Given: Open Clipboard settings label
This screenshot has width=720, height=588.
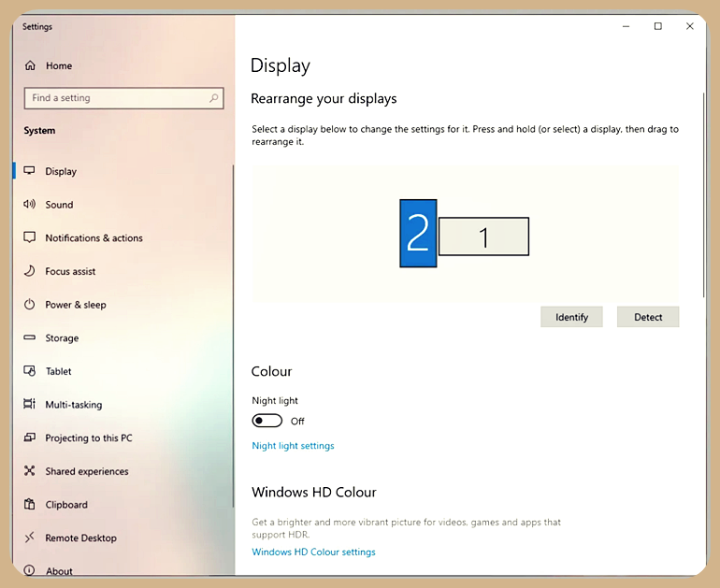Looking at the screenshot, I should 66,505.
